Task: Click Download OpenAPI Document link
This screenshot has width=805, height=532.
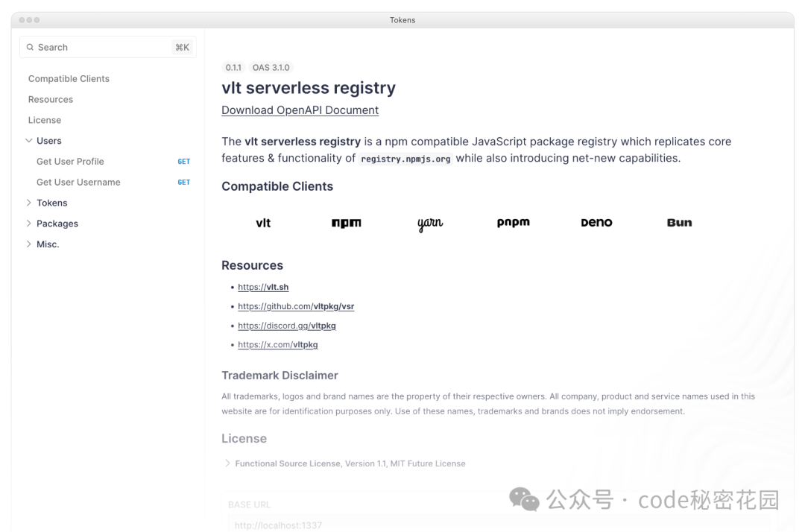Action: tap(300, 110)
